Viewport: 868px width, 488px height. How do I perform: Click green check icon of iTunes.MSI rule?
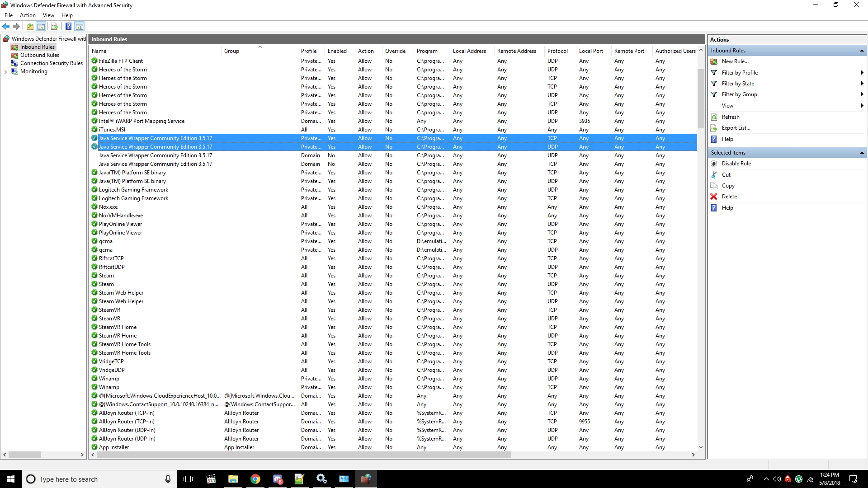click(94, 130)
